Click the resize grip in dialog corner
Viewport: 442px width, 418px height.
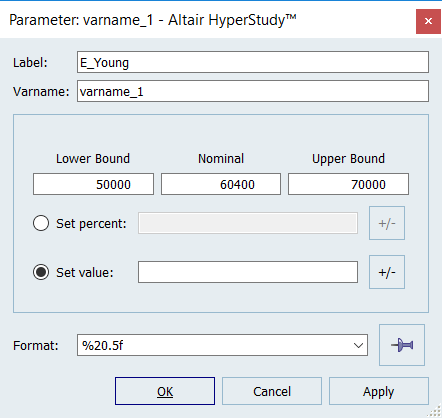434,411
